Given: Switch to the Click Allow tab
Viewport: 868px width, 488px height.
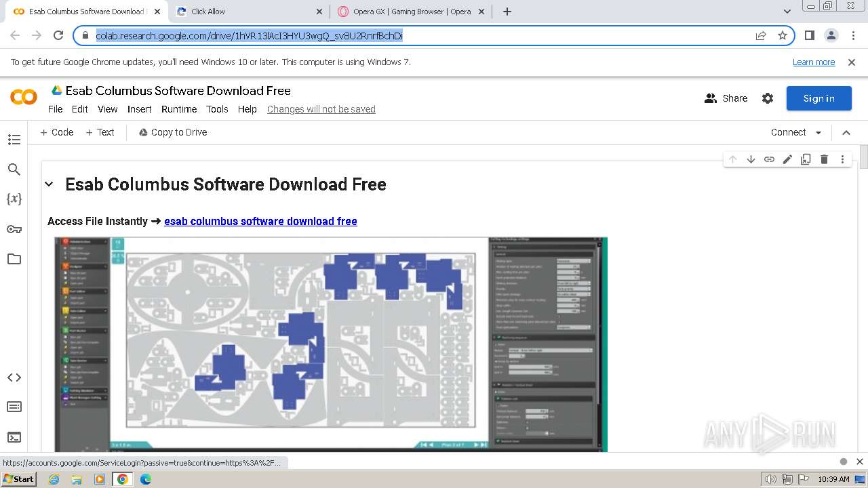Looking at the screenshot, I should tap(249, 12).
